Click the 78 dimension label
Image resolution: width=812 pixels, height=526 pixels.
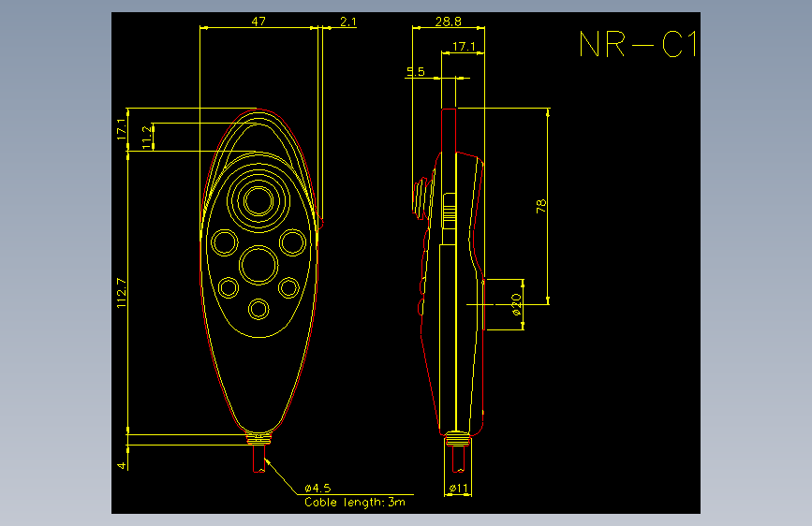540,206
